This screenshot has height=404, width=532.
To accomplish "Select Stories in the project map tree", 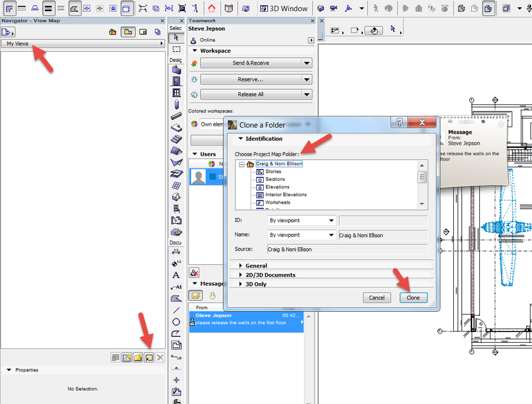I will [x=273, y=172].
